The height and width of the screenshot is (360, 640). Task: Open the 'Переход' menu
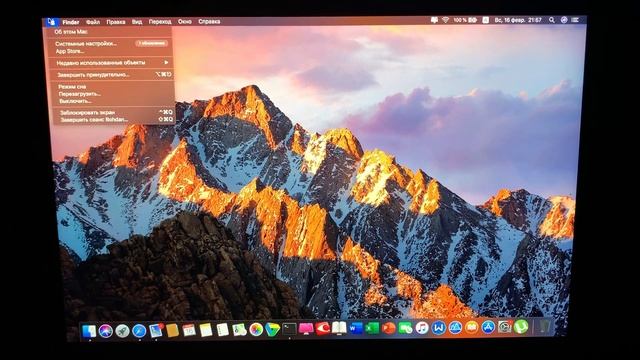pos(160,22)
